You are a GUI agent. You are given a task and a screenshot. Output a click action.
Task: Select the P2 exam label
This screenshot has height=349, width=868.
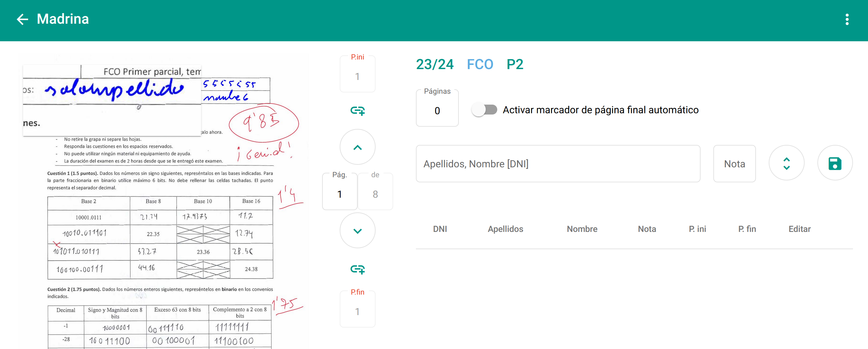[515, 64]
